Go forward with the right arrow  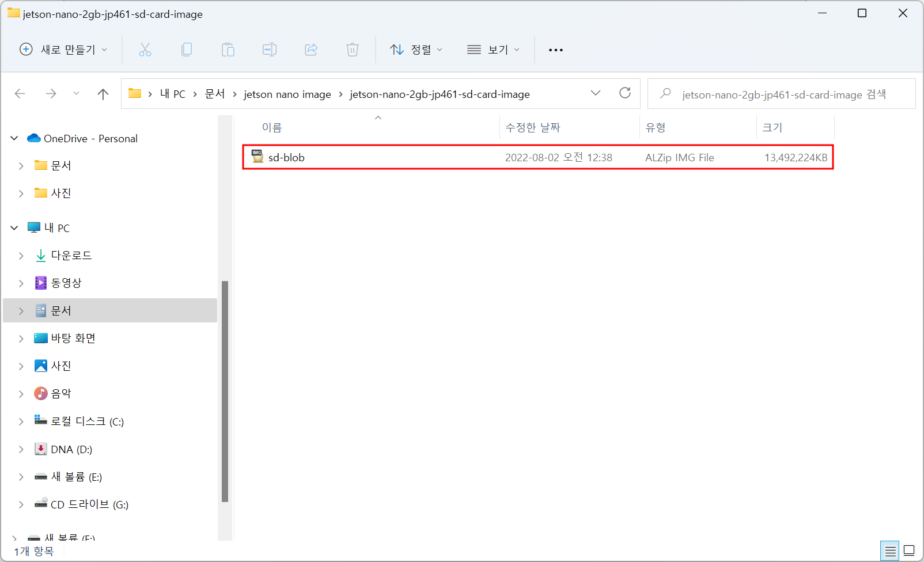(51, 93)
